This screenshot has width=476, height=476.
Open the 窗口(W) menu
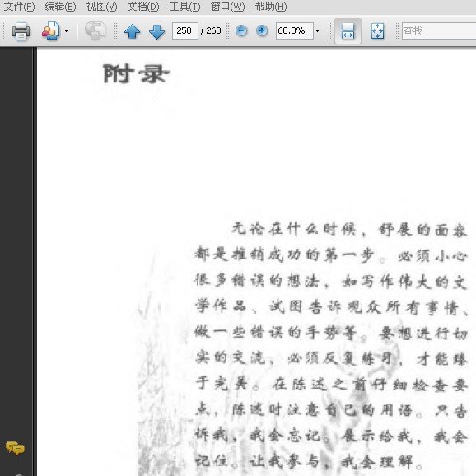click(227, 7)
